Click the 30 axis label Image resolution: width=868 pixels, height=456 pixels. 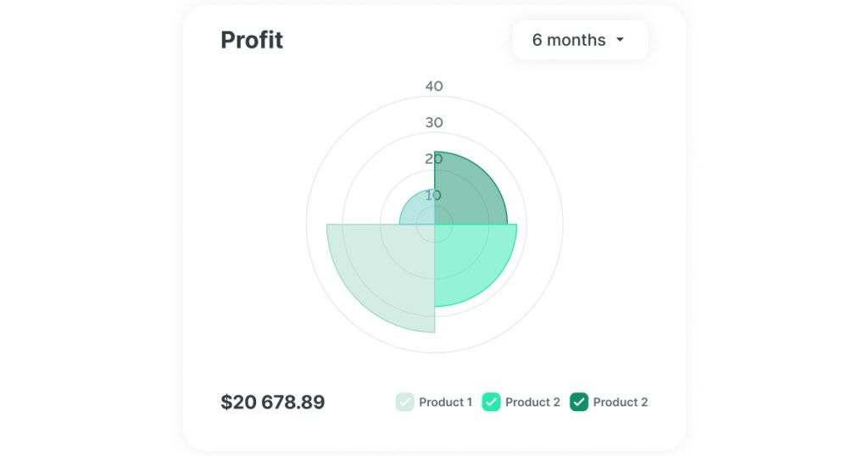(434, 122)
